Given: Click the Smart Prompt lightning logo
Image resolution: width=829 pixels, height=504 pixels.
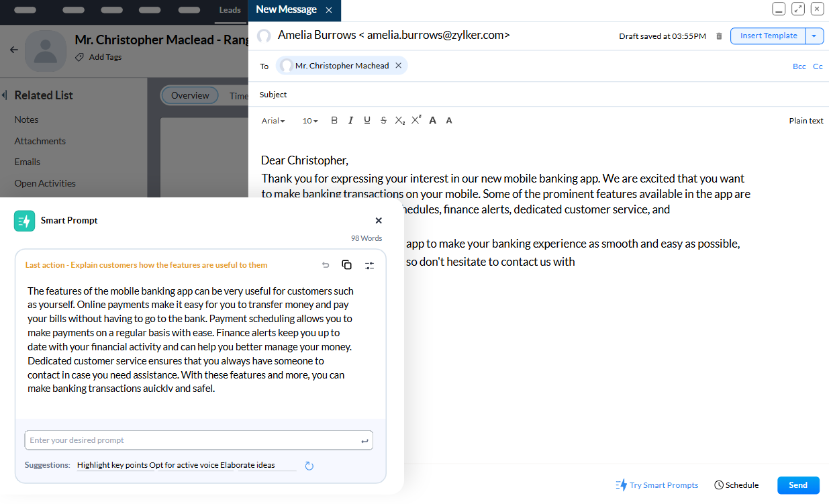Looking at the screenshot, I should pos(24,221).
